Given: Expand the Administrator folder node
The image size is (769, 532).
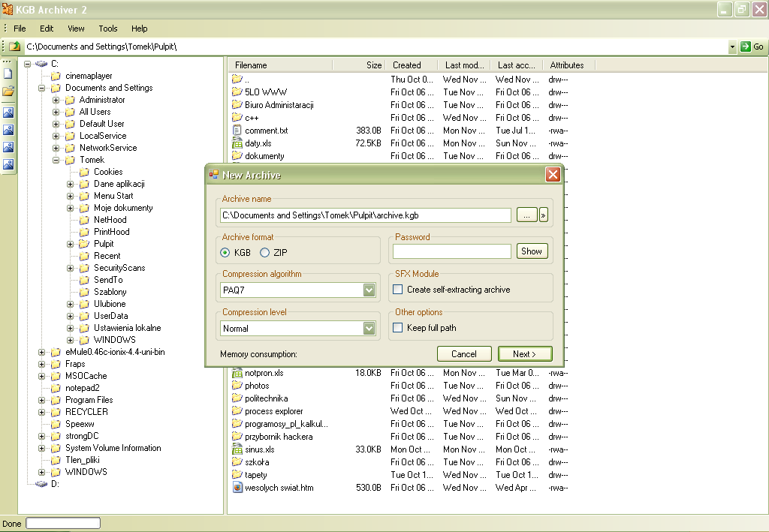Looking at the screenshot, I should point(56,100).
